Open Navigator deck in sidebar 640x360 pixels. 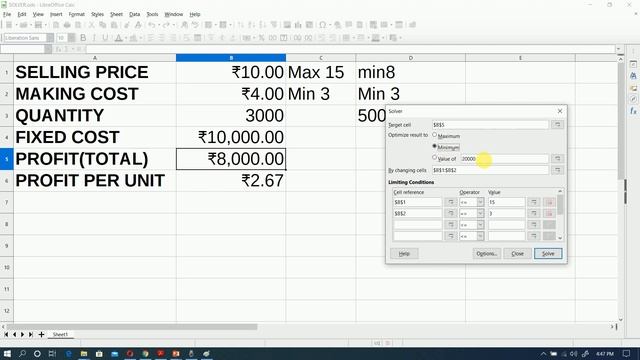click(x=633, y=99)
